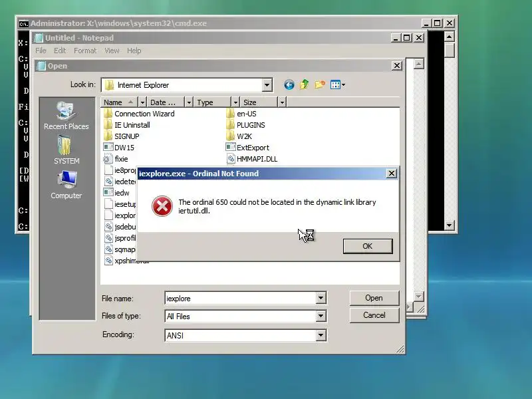
Task: Open the Notepad Edit menu
Action: (x=60, y=51)
